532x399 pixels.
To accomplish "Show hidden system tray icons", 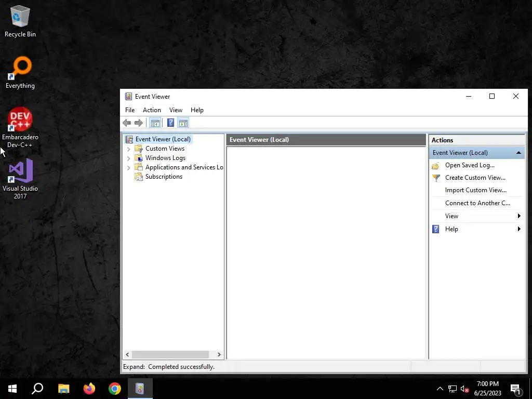I will pyautogui.click(x=440, y=389).
